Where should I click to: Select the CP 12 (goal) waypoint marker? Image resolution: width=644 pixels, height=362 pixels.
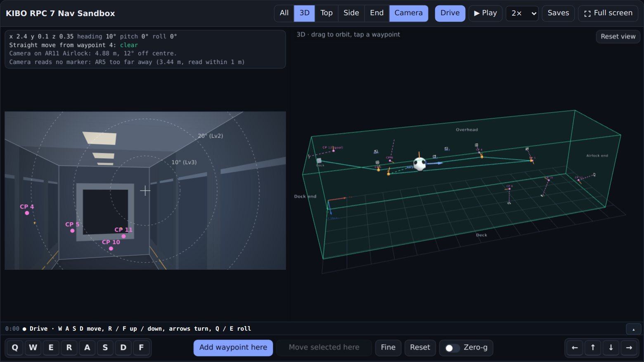[334, 150]
